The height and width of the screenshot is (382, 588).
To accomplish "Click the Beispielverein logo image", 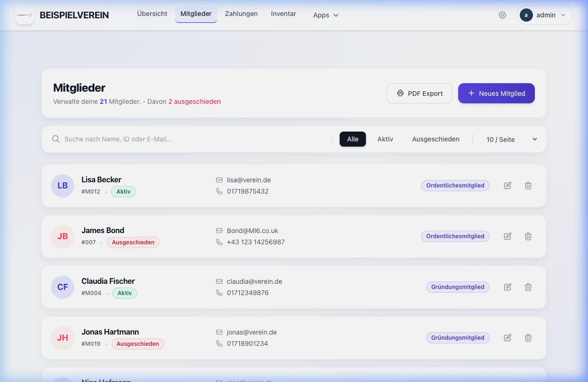I will [24, 15].
